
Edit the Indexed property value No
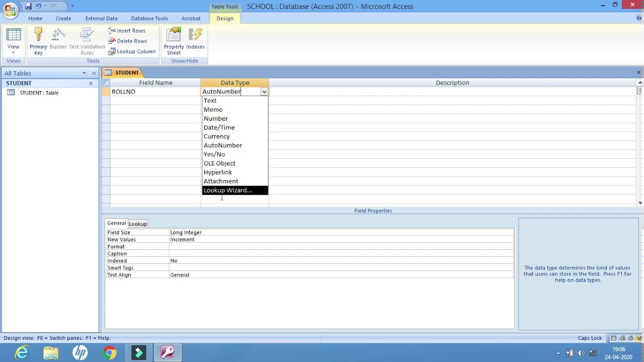(341, 260)
